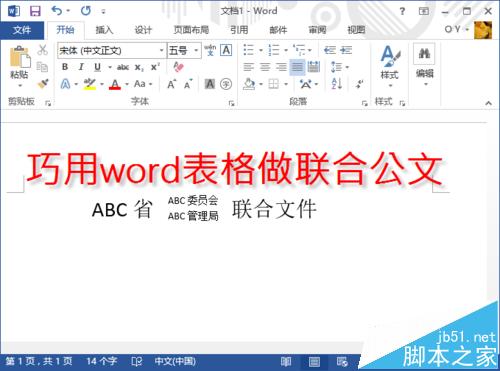Viewport: 500px width, 371px height.
Task: Toggle Show/Hide paragraph marks
Action: 359,84
